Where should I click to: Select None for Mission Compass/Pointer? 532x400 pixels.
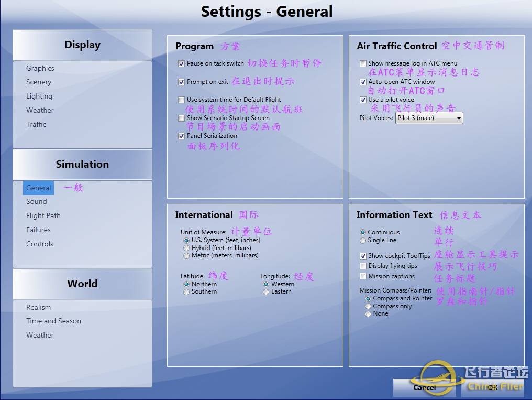[368, 314]
